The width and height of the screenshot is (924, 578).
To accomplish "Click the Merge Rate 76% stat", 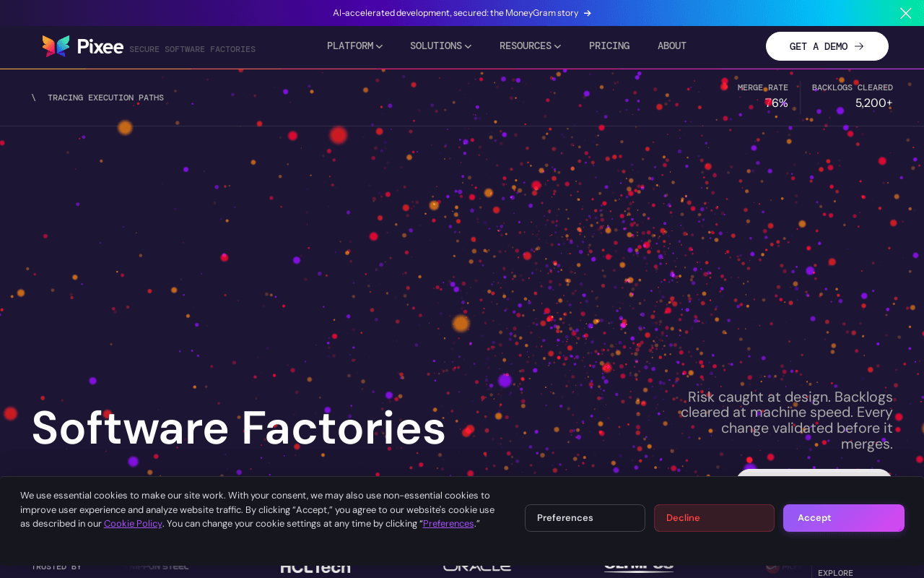I will pos(763,96).
